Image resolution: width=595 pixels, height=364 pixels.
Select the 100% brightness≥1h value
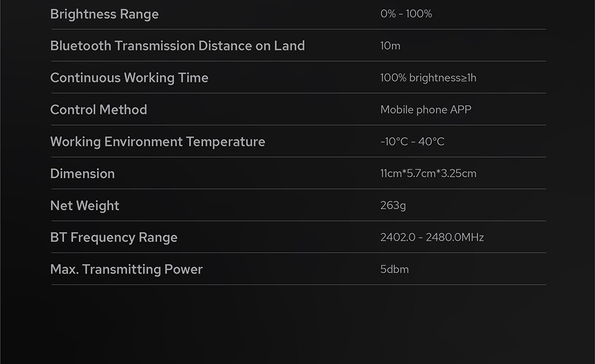pos(428,78)
